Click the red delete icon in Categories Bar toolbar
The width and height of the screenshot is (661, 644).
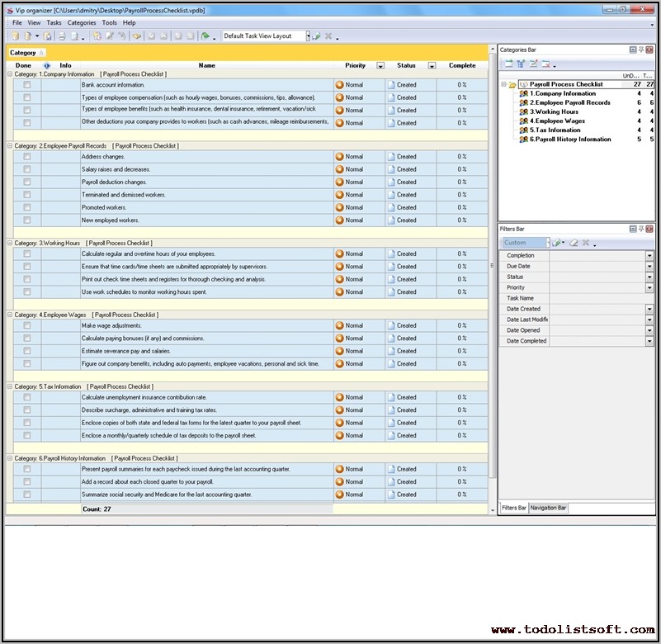pyautogui.click(x=545, y=64)
